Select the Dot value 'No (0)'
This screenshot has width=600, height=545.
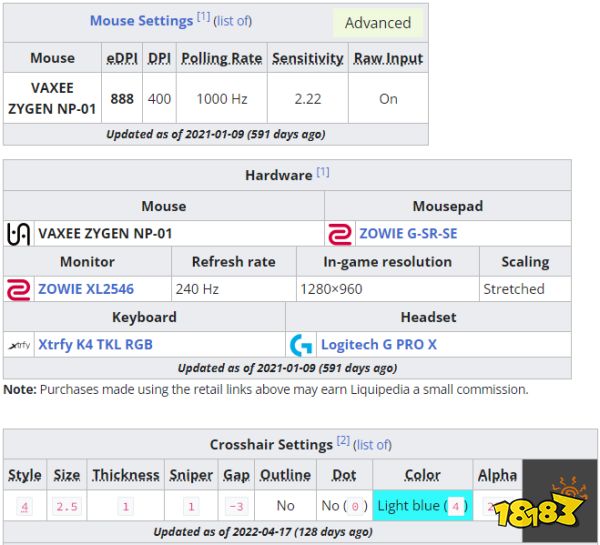[x=344, y=506]
